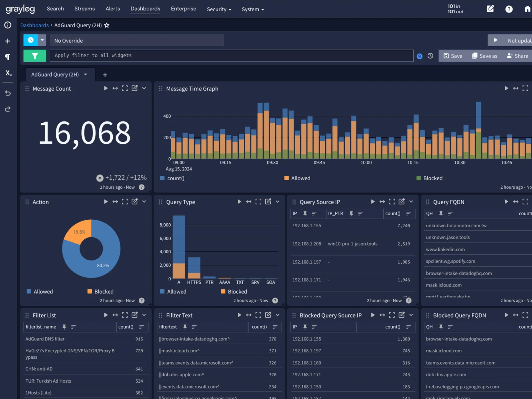
Task: Click the Save as button
Action: (x=485, y=56)
